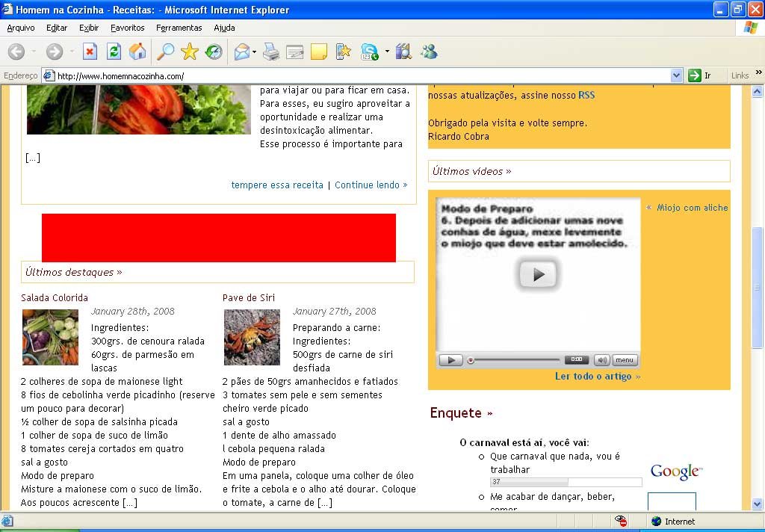
Task: Open the History toolbar icon
Action: click(214, 52)
